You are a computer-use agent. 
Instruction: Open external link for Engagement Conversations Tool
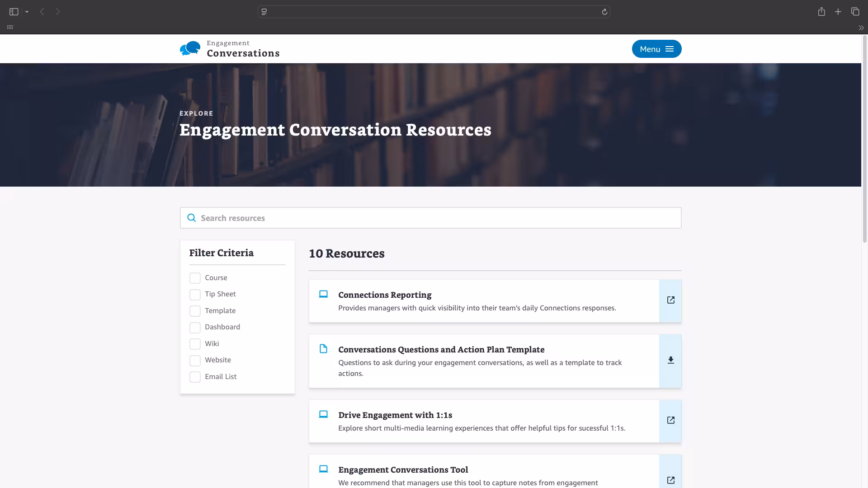click(x=670, y=480)
